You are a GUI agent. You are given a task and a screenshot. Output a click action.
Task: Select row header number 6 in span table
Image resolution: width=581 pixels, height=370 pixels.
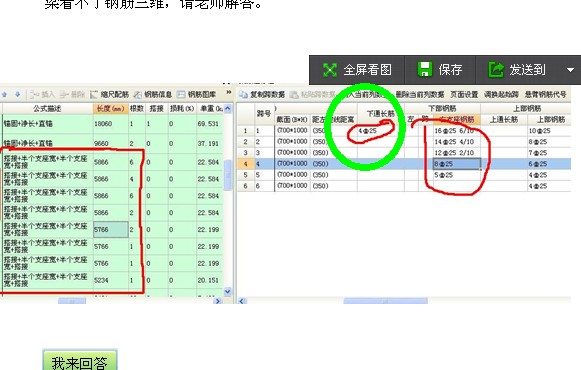coord(245,186)
